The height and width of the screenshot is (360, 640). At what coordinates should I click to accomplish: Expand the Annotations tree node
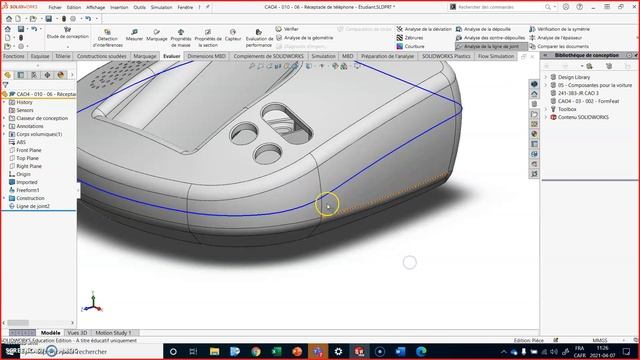click(x=4, y=126)
